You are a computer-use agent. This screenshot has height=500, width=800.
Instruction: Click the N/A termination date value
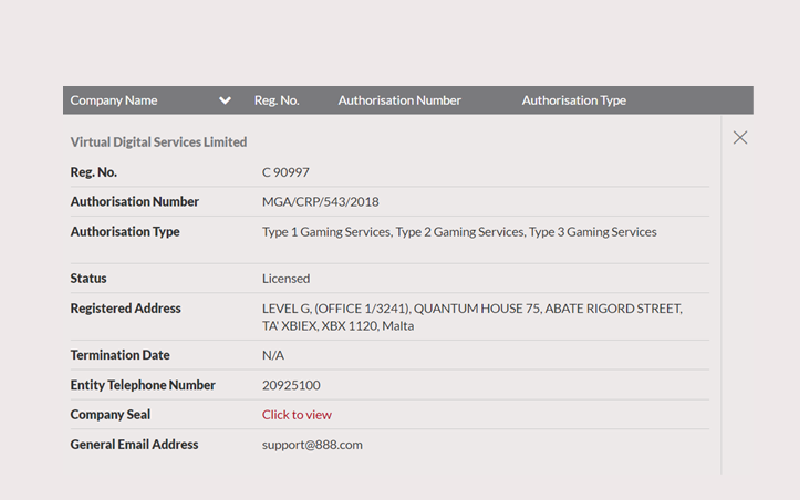click(x=273, y=356)
